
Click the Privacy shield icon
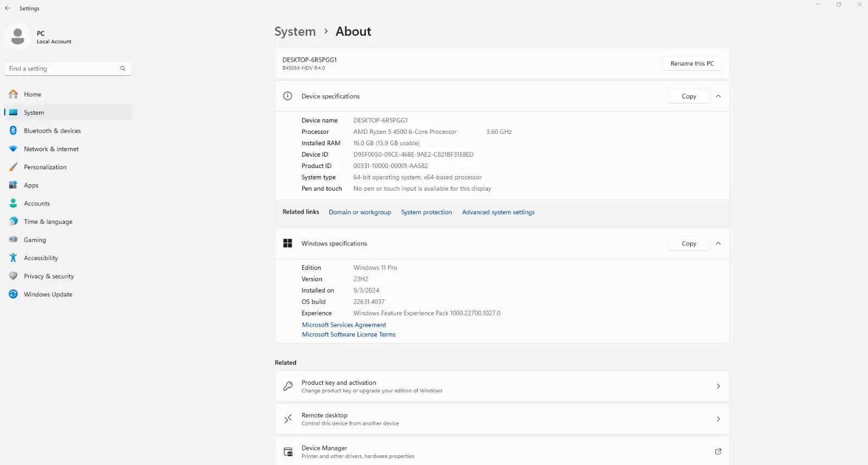coord(13,276)
